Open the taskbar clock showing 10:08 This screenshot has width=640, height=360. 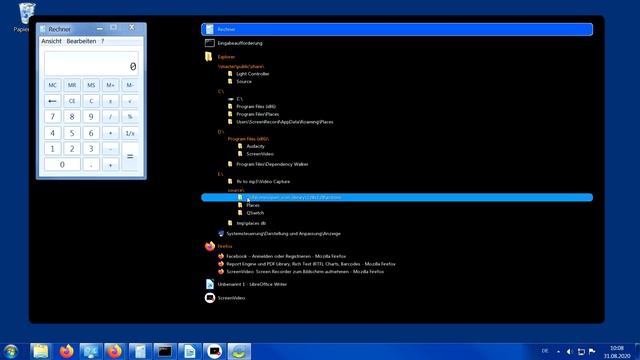coord(617,352)
